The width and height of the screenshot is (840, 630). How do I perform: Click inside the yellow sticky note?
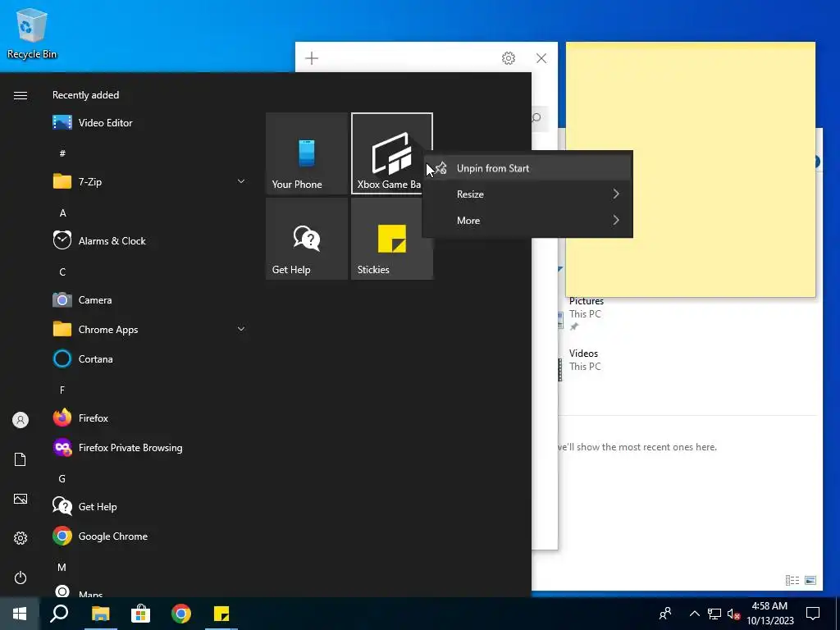pos(691,169)
